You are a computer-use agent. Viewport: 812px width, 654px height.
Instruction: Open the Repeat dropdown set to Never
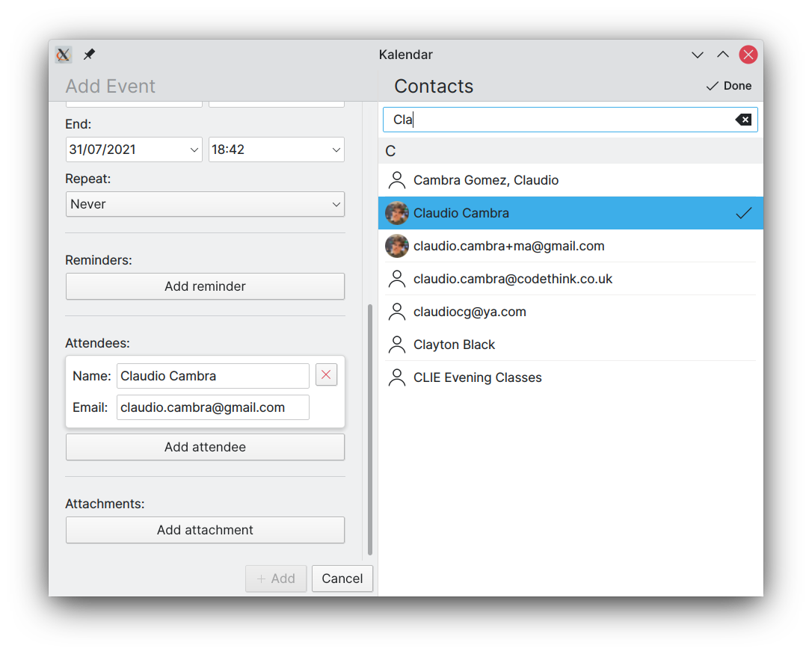(205, 204)
